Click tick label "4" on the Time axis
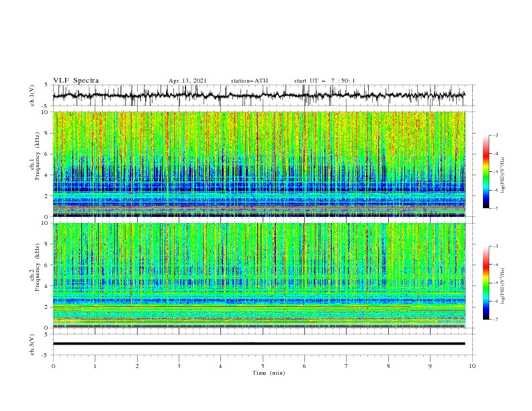 click(x=220, y=366)
